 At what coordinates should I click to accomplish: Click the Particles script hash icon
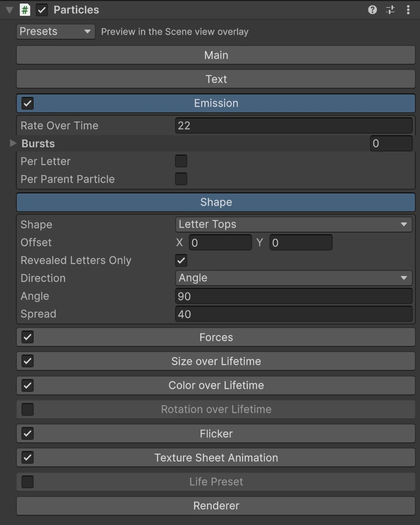tap(25, 10)
